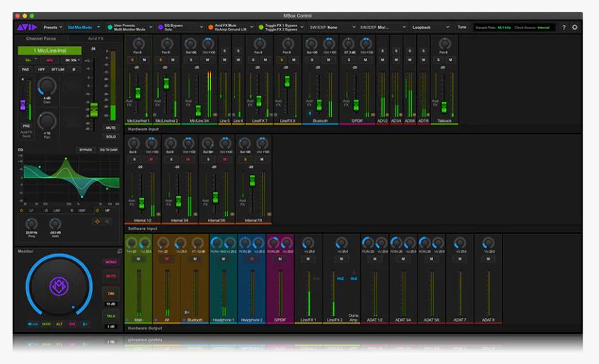
Task: Click the monitor MUTE button
Action: [111, 276]
